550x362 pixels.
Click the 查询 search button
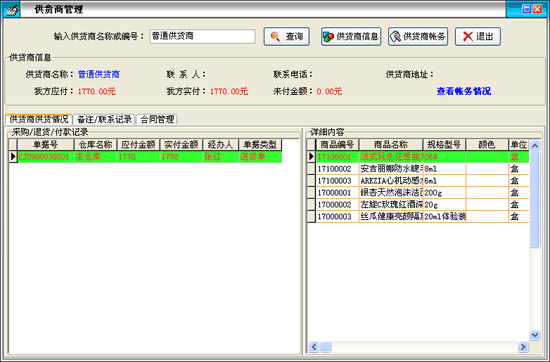point(287,36)
